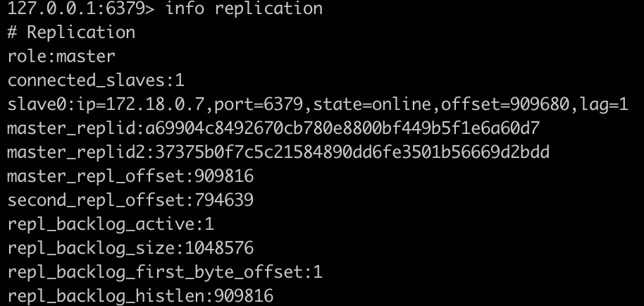This screenshot has width=644, height=306.
Task: Click the second_repl_offset:794639 line
Action: [130, 201]
